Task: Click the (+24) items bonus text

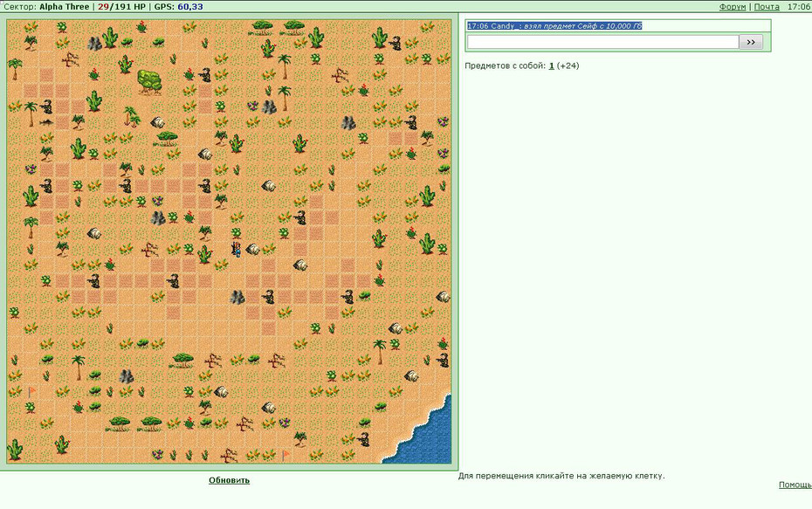Action: pos(568,65)
